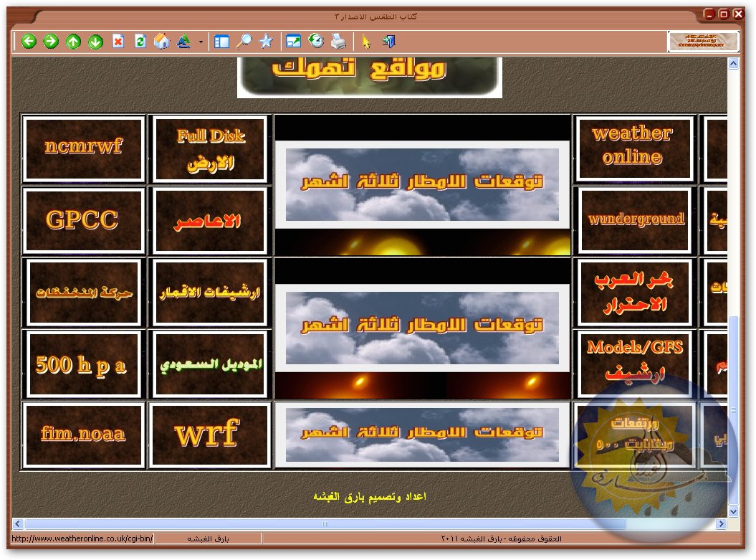Click status bar text بارق الغيشه
This screenshot has height=560, width=756.
[208, 538]
